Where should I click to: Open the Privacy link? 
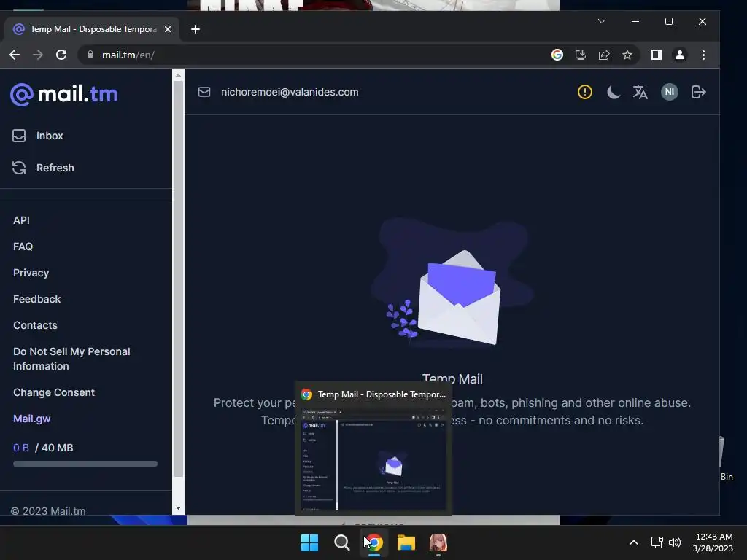click(x=31, y=273)
